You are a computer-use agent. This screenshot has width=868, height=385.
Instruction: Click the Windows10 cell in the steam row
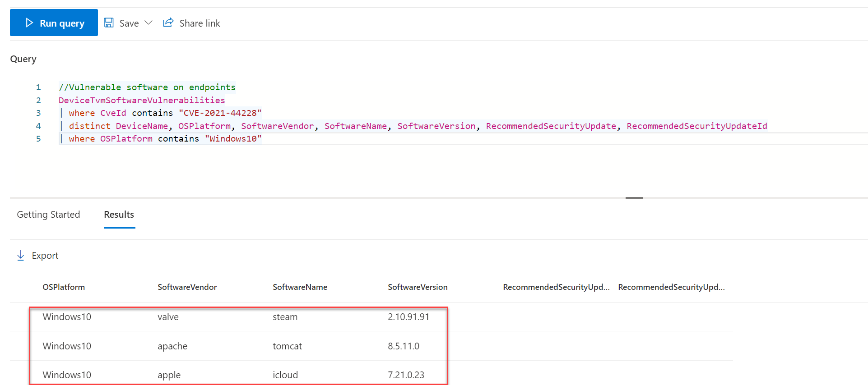[x=67, y=317]
